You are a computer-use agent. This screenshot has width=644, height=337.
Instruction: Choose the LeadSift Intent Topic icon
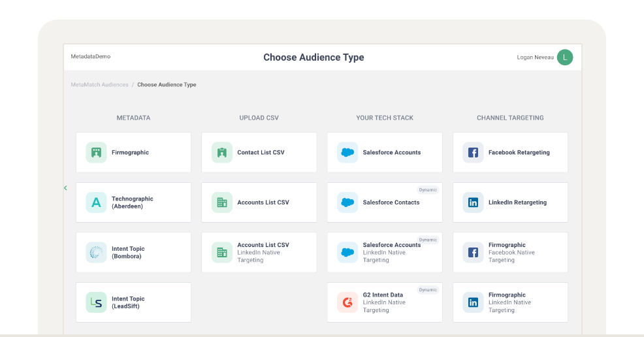click(x=96, y=302)
